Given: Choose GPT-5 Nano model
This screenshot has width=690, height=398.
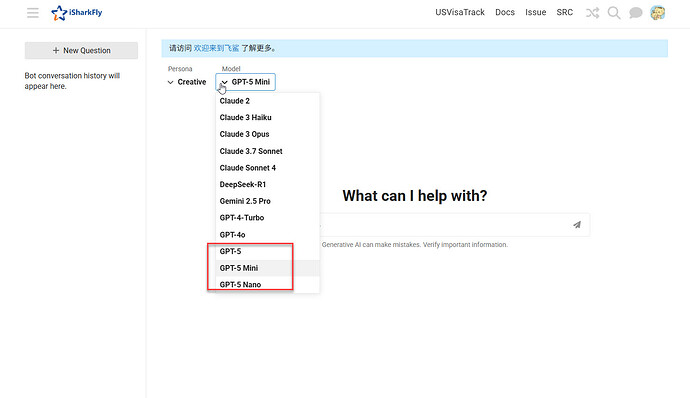Looking at the screenshot, I should pyautogui.click(x=268, y=285).
